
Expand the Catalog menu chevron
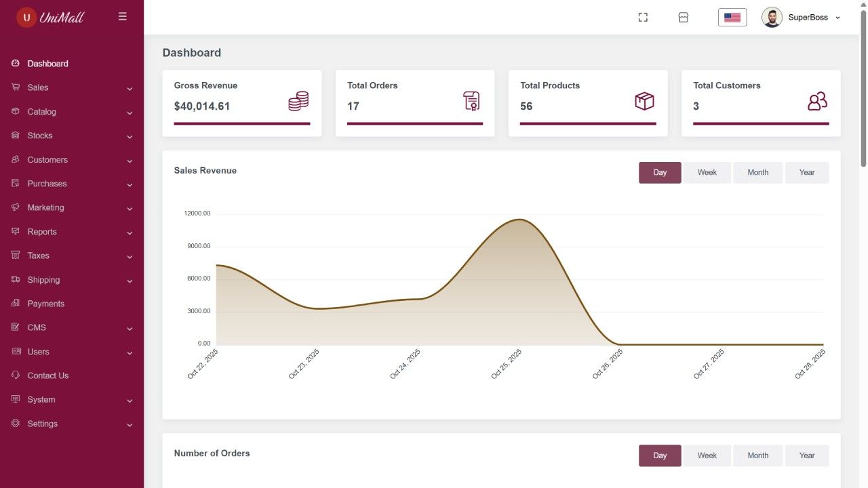[130, 113]
